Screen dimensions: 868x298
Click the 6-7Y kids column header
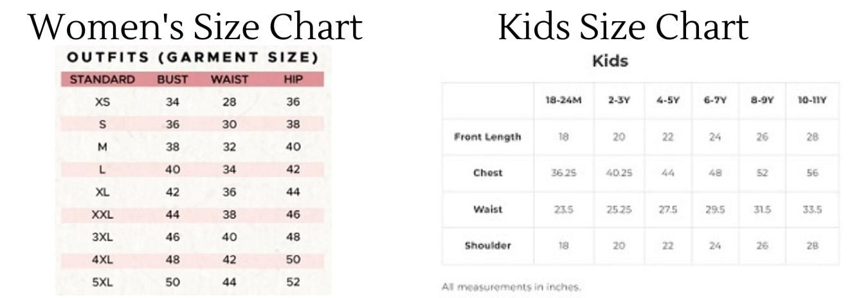coord(715,101)
